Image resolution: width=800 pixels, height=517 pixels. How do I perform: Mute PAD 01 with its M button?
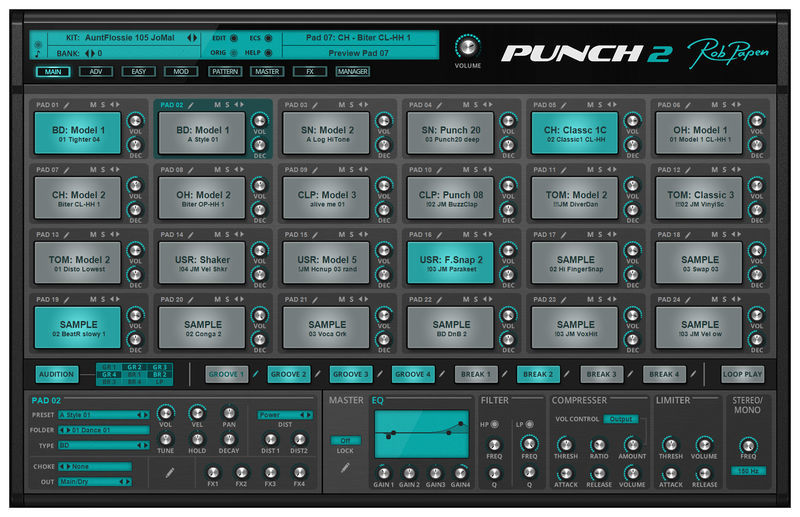click(93, 105)
